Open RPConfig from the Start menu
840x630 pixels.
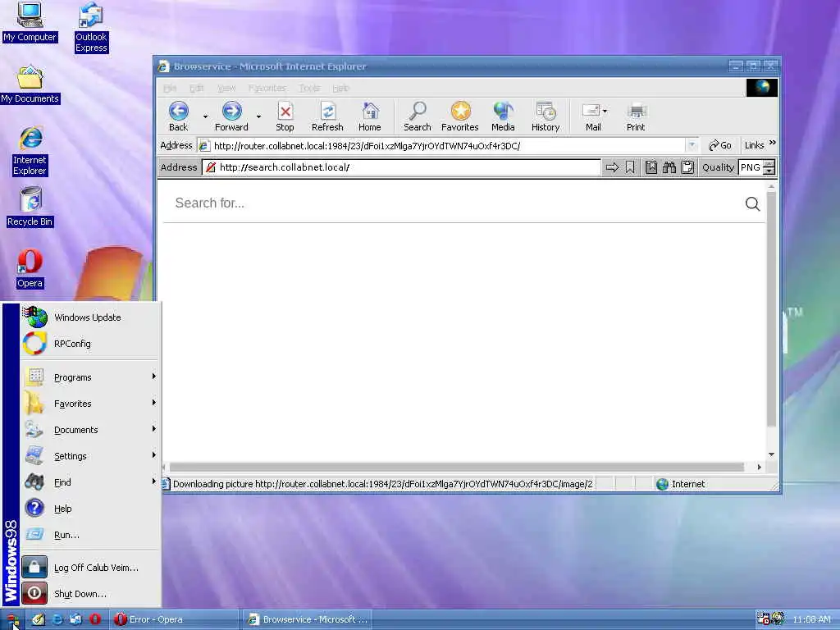click(x=90, y=344)
